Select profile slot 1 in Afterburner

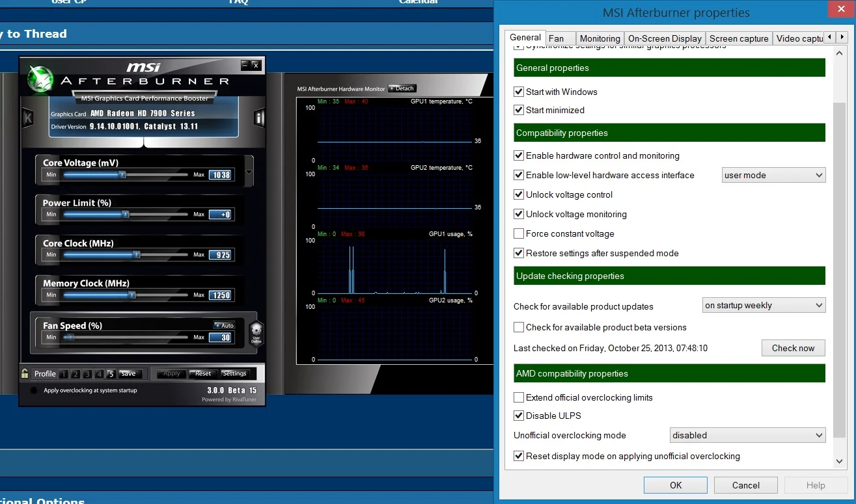coord(63,374)
